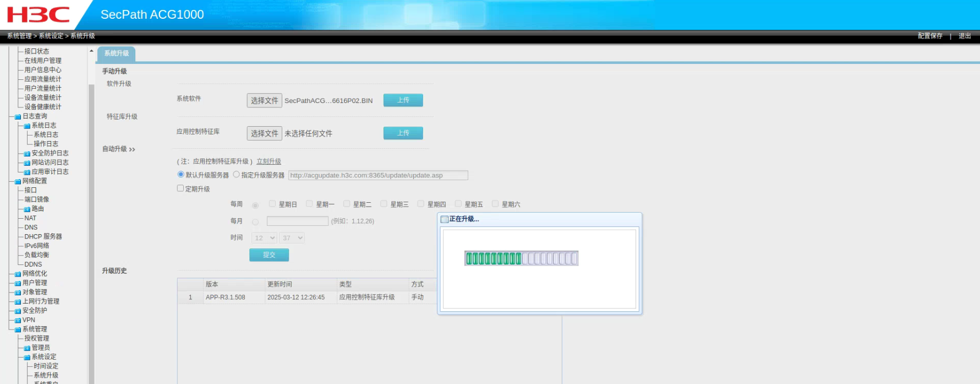Upload the 应用控制特征库 file
The height and width of the screenshot is (384, 980).
point(403,133)
